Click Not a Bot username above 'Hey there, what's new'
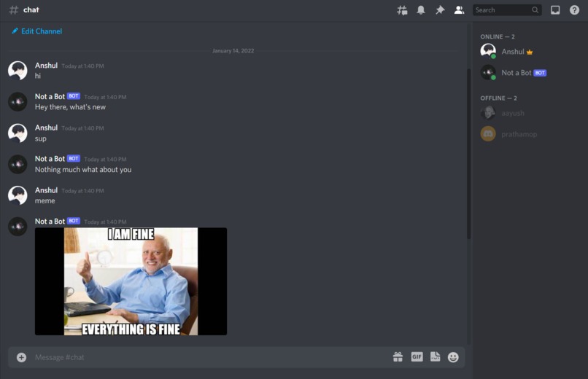Viewport: 588px width, 379px height. click(50, 97)
